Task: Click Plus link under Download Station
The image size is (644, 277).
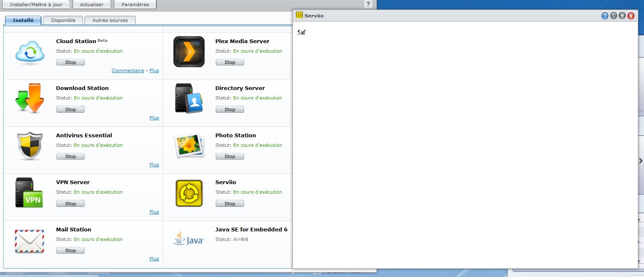Action: (154, 118)
